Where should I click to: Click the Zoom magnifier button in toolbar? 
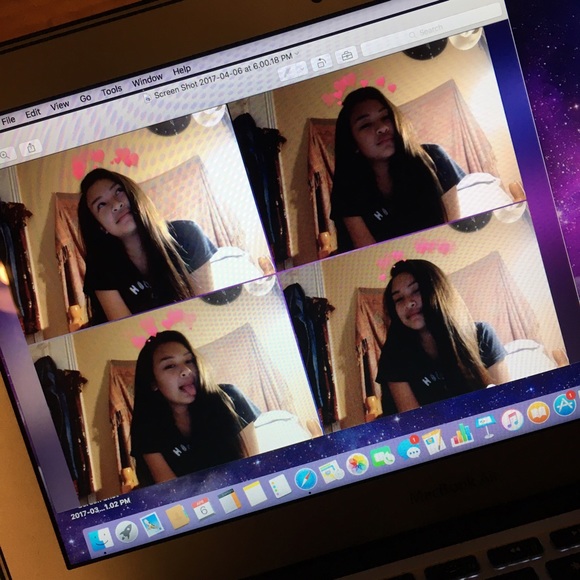pos(5,155)
